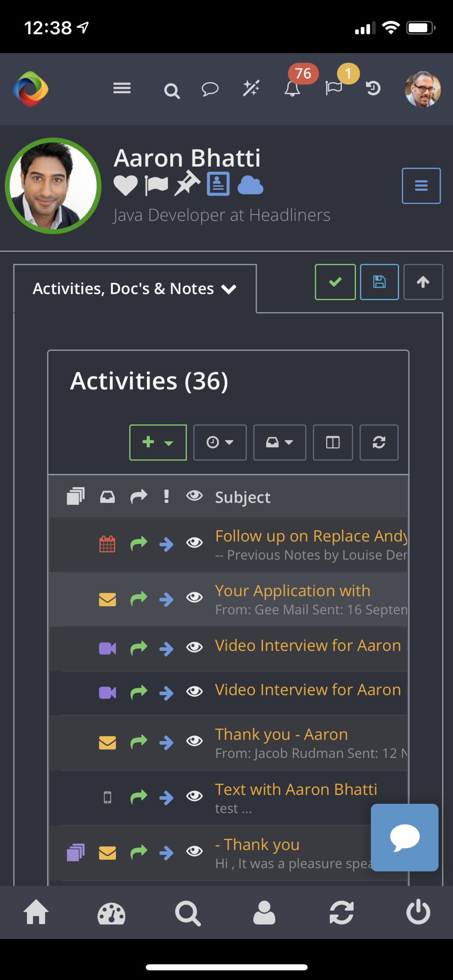Open the dashboard gauge in bottom bar
Image resolution: width=453 pixels, height=980 pixels.
click(x=111, y=913)
